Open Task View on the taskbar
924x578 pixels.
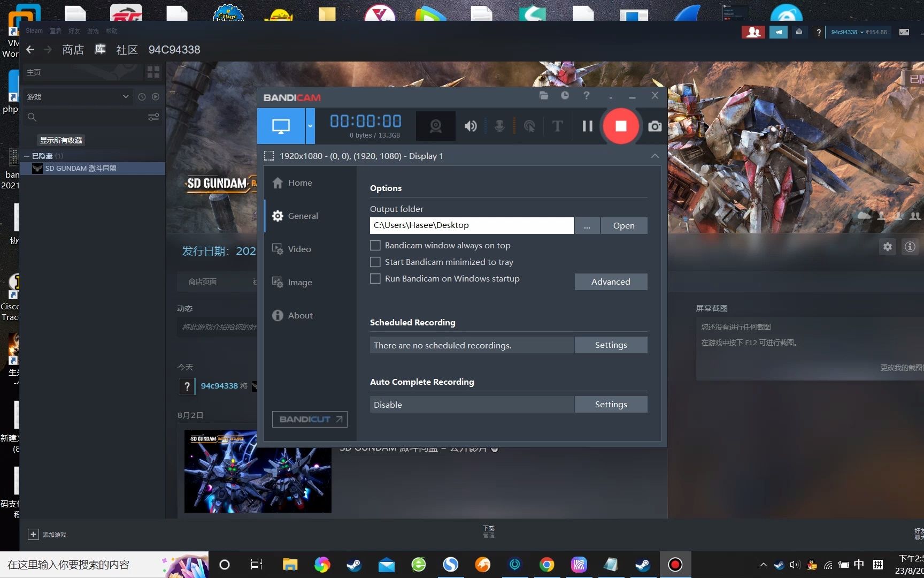(257, 565)
